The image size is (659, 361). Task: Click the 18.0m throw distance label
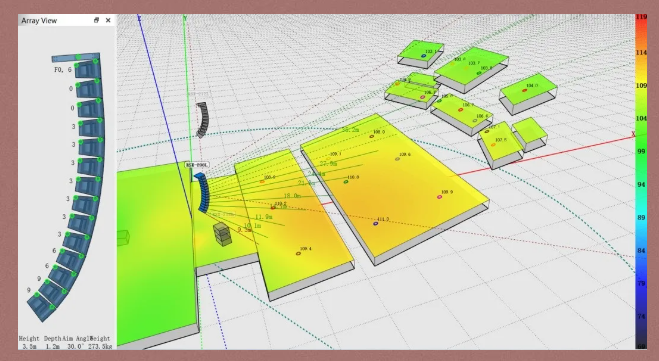292,196
